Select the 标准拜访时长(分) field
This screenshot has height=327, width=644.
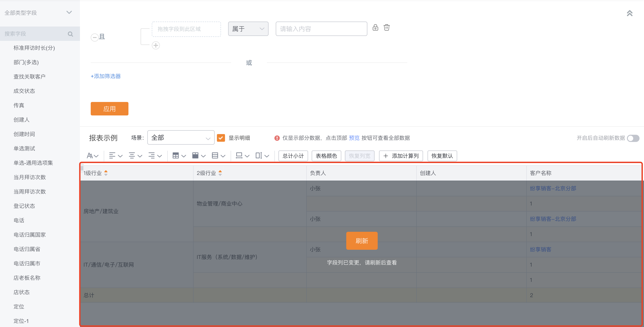pos(34,48)
